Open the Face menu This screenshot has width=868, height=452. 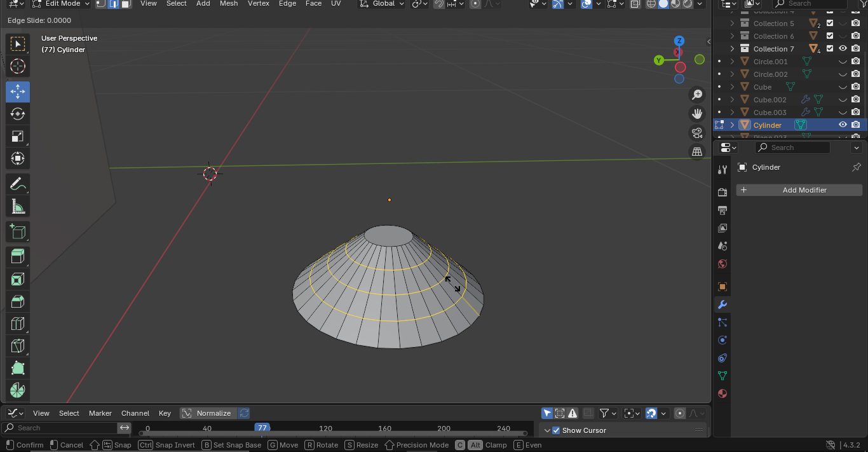pyautogui.click(x=313, y=4)
